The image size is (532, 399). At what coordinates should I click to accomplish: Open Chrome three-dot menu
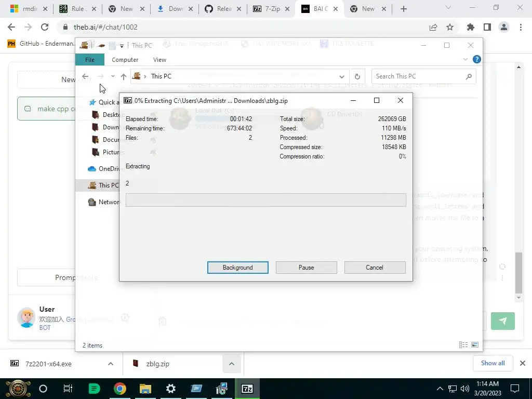pyautogui.click(x=521, y=27)
